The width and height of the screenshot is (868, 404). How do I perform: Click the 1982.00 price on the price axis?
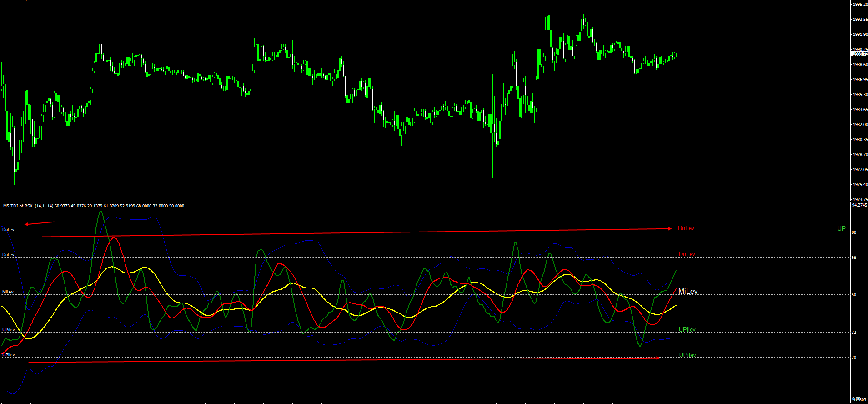(860, 125)
